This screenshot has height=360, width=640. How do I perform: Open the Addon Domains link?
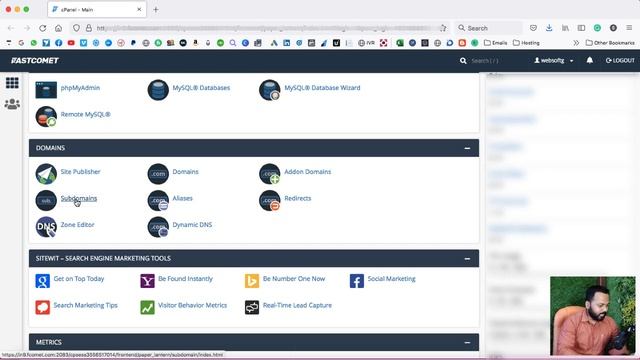308,172
